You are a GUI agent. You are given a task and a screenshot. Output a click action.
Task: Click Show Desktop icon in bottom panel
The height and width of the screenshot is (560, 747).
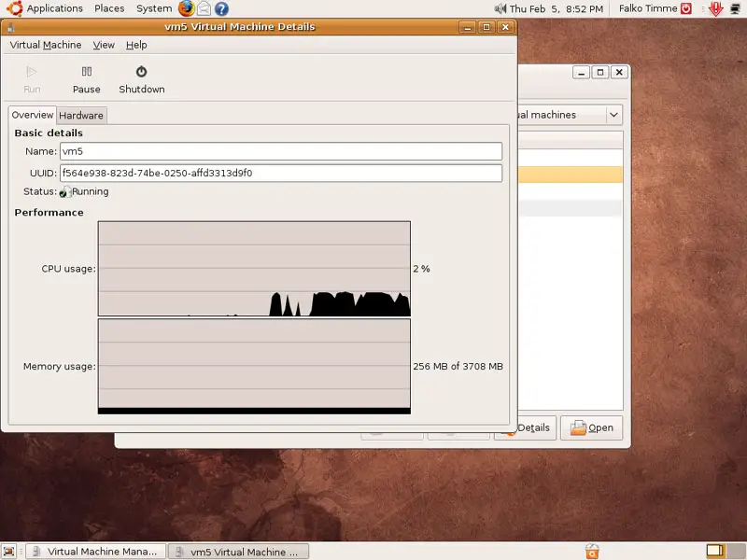click(x=9, y=552)
